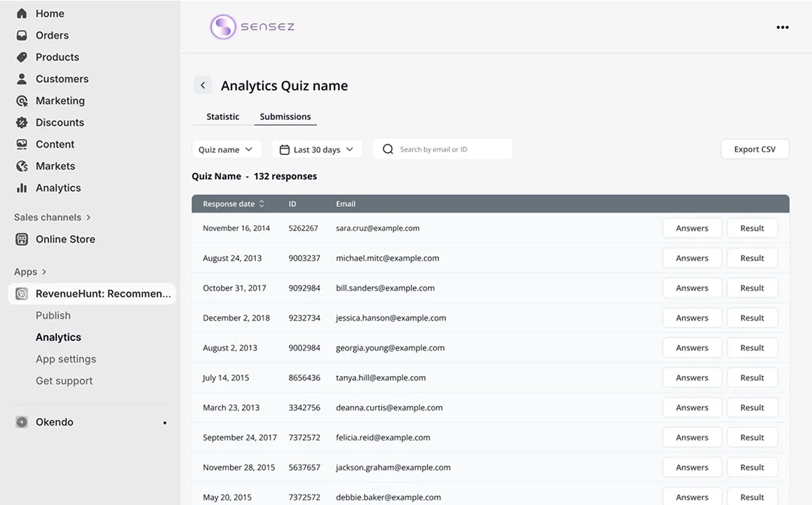
Task: Open App settings in sidebar
Action: tap(66, 359)
